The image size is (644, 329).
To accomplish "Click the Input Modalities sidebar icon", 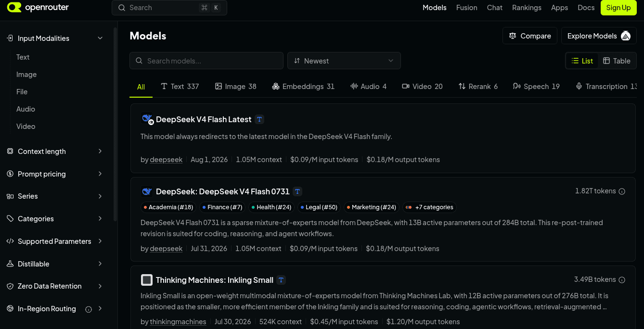I will click(x=10, y=38).
